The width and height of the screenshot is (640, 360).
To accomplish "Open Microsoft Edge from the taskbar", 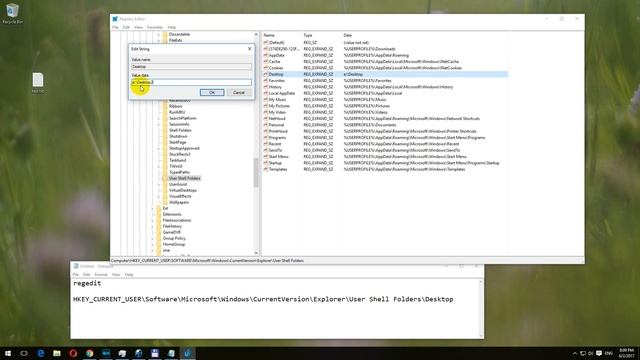I will [x=40, y=353].
